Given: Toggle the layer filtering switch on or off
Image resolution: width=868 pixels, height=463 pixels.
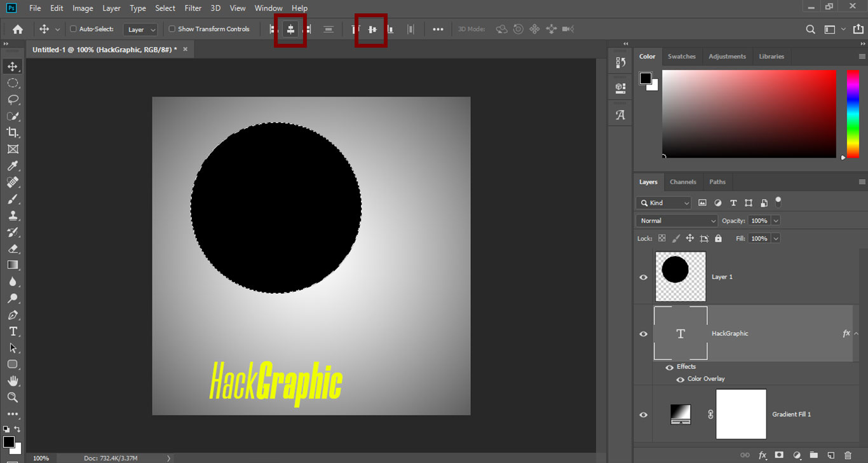Looking at the screenshot, I should click(x=778, y=202).
